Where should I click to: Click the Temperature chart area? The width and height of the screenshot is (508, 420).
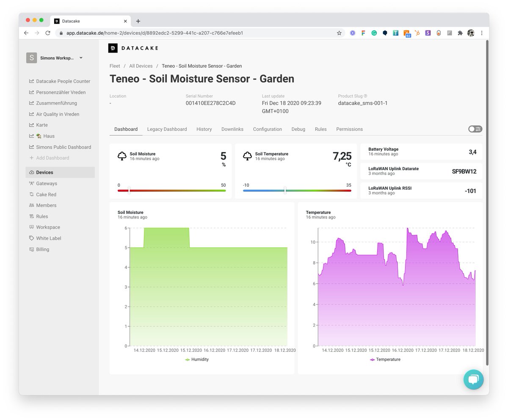(x=397, y=287)
